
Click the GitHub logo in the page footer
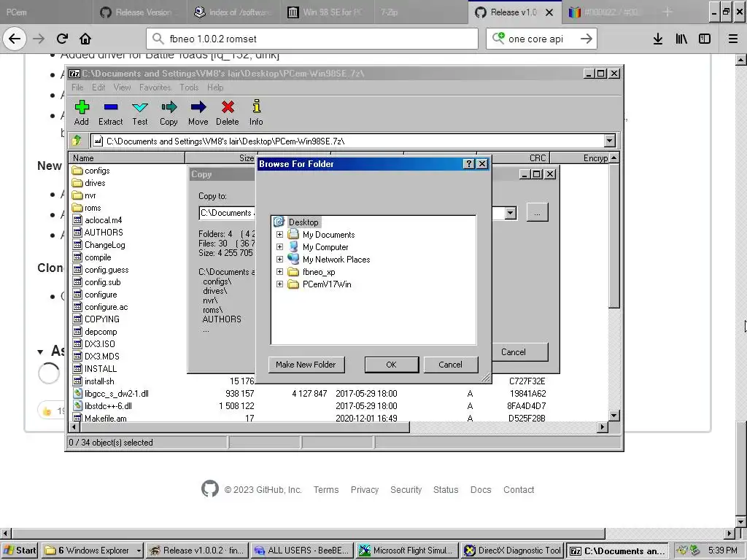(x=210, y=489)
